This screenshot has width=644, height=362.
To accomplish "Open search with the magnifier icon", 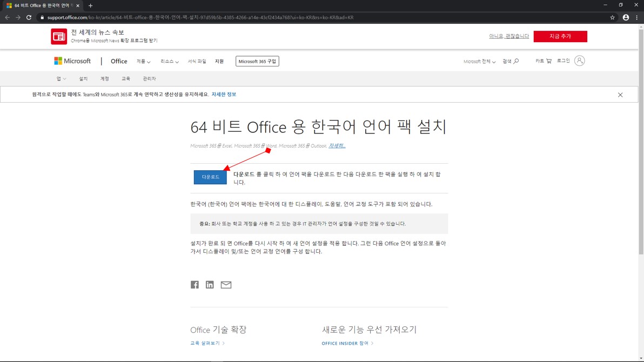I will [516, 61].
